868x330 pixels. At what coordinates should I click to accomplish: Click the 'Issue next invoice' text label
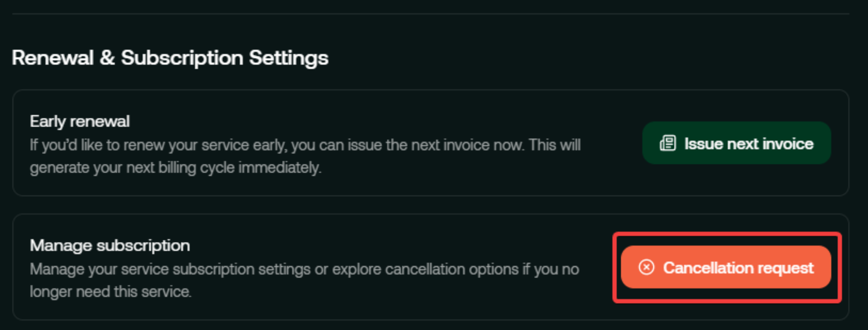749,144
